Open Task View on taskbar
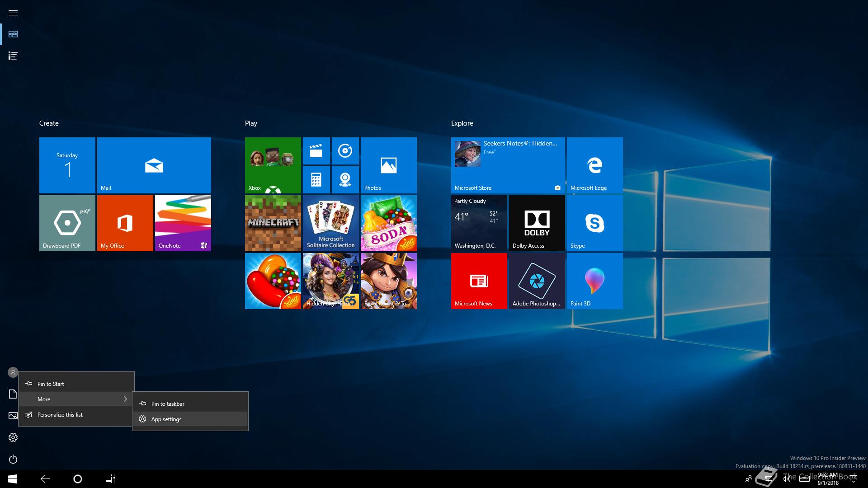This screenshot has height=488, width=868. coord(110,479)
